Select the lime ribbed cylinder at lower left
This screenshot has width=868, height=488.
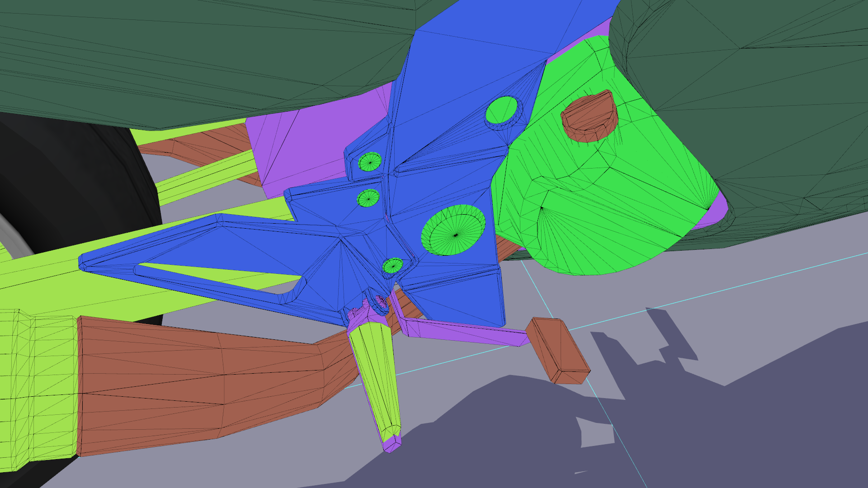click(x=38, y=389)
